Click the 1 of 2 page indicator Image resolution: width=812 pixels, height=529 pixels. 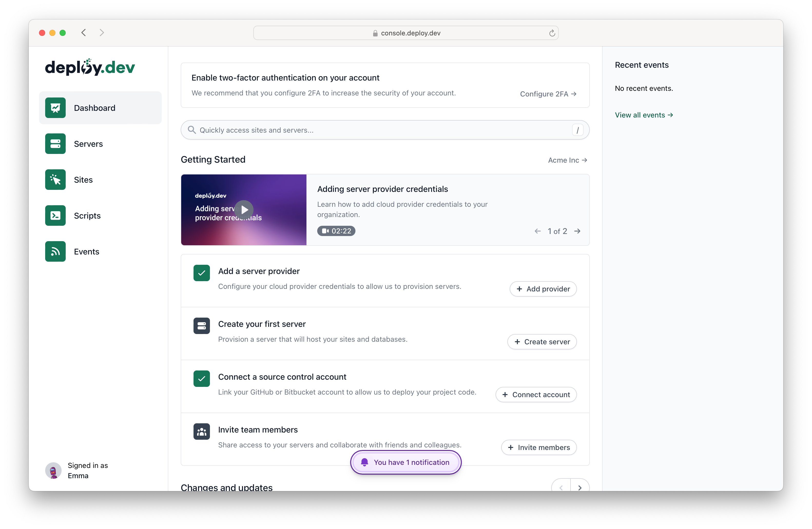pos(557,231)
